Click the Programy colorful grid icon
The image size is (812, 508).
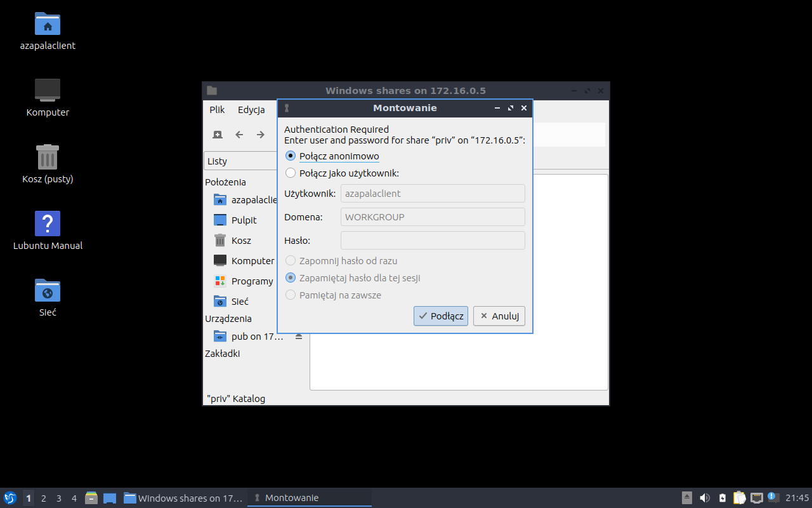tap(220, 281)
